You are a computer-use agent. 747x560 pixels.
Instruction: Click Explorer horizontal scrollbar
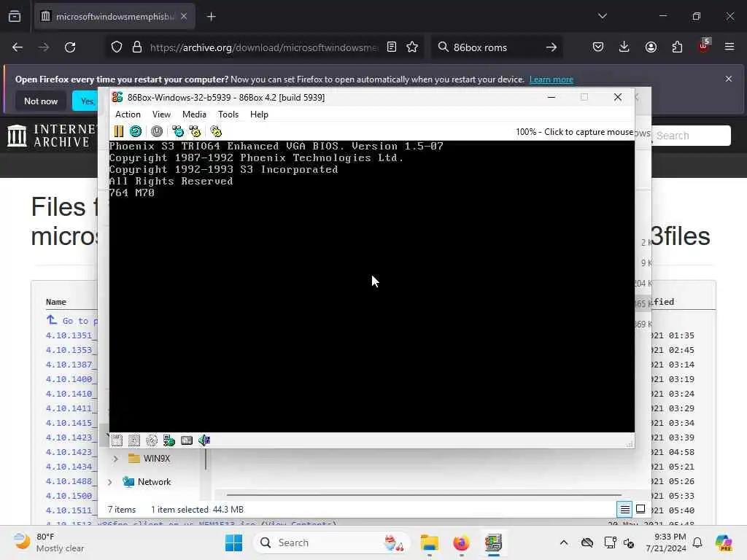point(424,495)
